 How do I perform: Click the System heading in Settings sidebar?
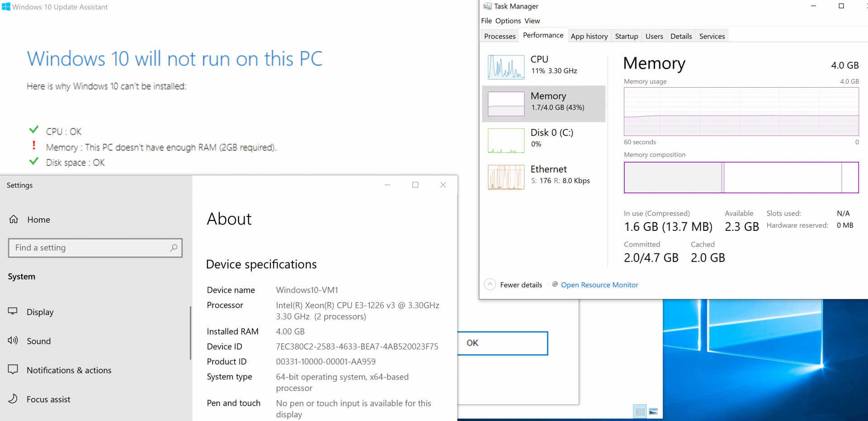point(21,277)
